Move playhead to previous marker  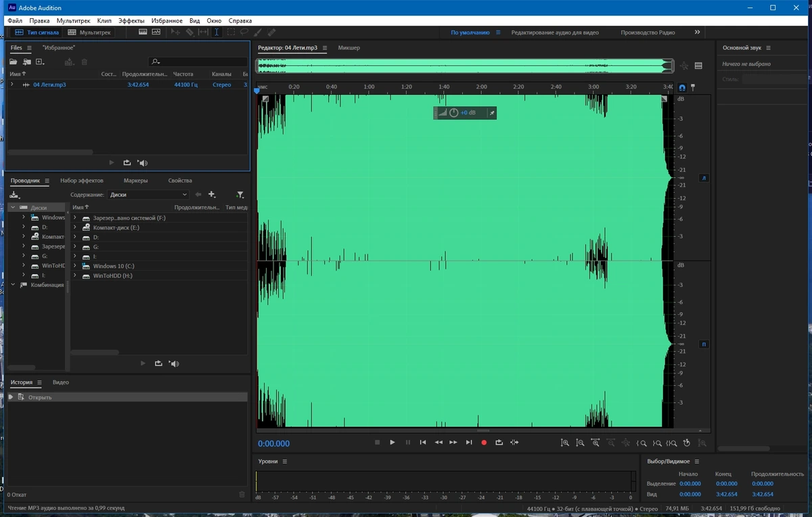click(x=423, y=443)
